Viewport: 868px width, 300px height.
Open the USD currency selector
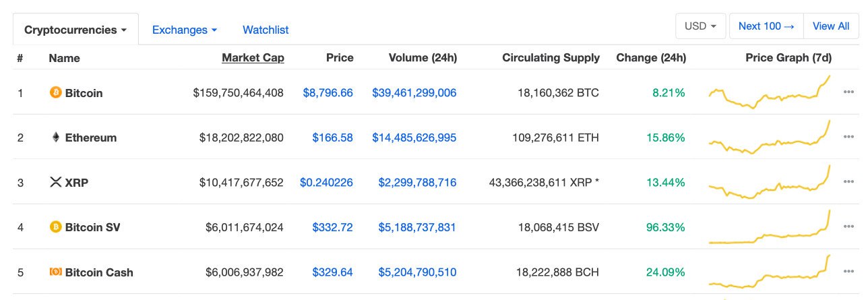point(701,26)
